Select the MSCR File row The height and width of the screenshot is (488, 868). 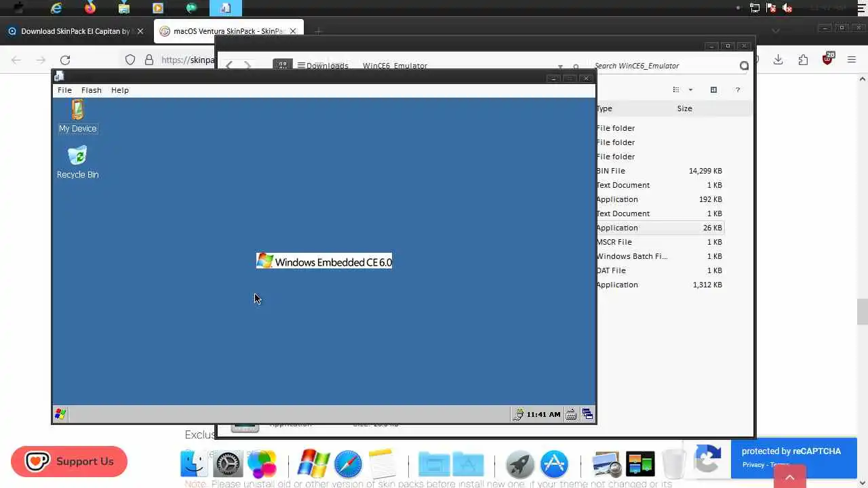660,242
